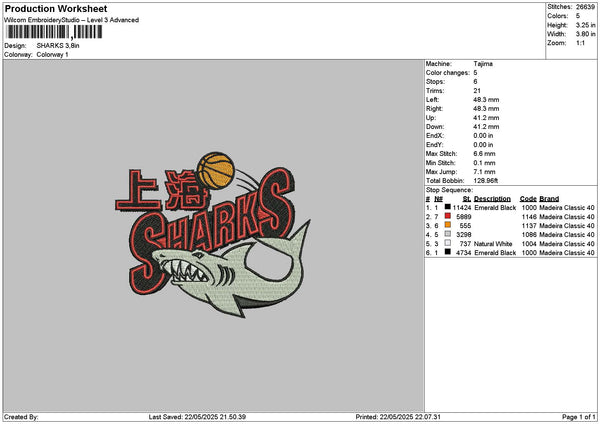
Task: Click the Wilcom EmbroideryStudio Level 3 Advanced text
Action: pos(72,20)
